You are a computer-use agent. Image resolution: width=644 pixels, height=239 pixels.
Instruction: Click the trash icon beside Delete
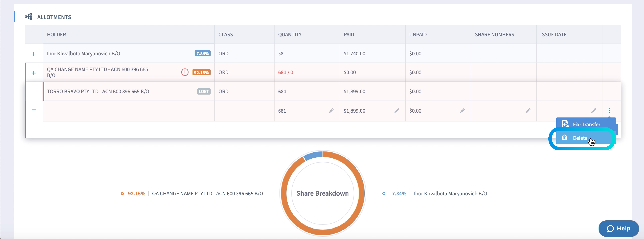tap(564, 138)
